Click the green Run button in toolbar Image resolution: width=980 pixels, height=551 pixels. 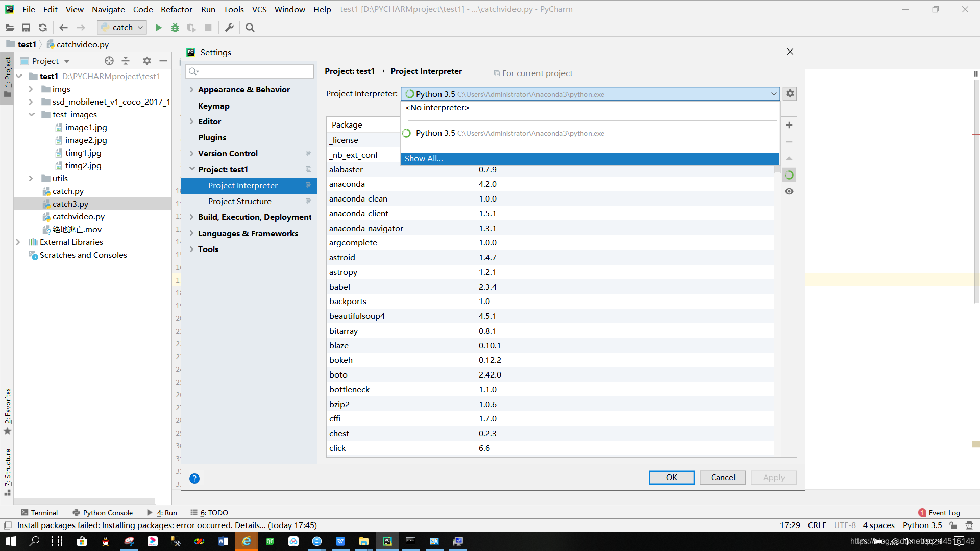pyautogui.click(x=158, y=28)
